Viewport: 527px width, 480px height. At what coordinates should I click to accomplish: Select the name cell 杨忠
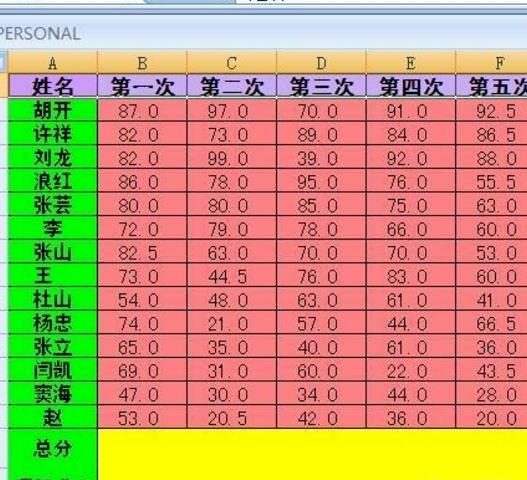(x=53, y=322)
